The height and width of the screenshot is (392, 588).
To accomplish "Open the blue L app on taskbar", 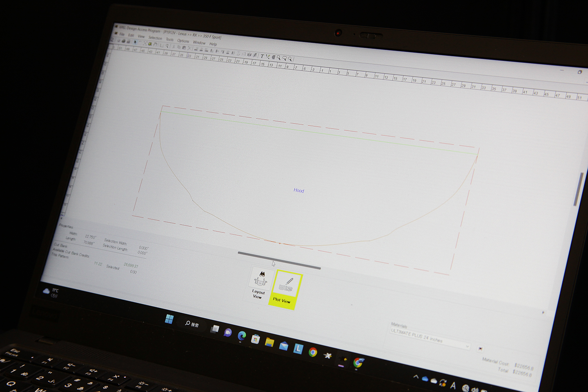I will [298, 349].
